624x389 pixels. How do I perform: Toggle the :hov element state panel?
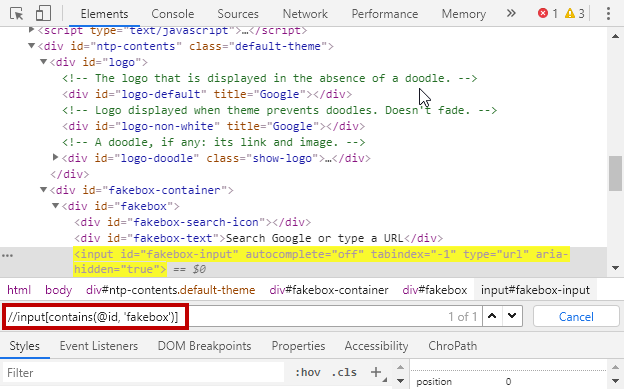(308, 372)
